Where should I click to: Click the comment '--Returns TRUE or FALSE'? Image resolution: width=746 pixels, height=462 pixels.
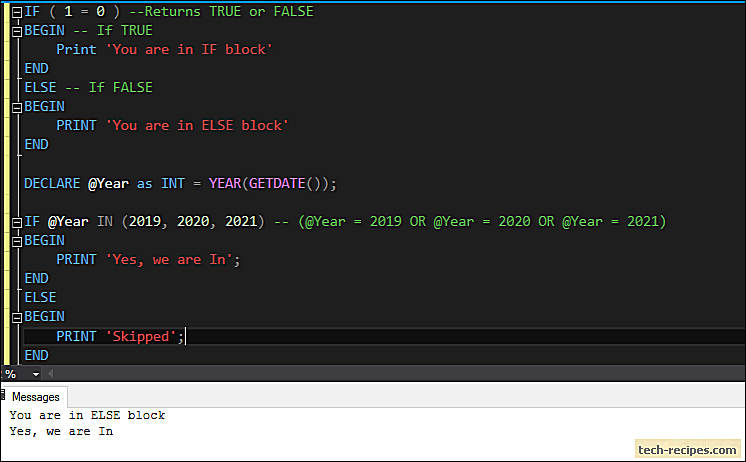tap(221, 11)
